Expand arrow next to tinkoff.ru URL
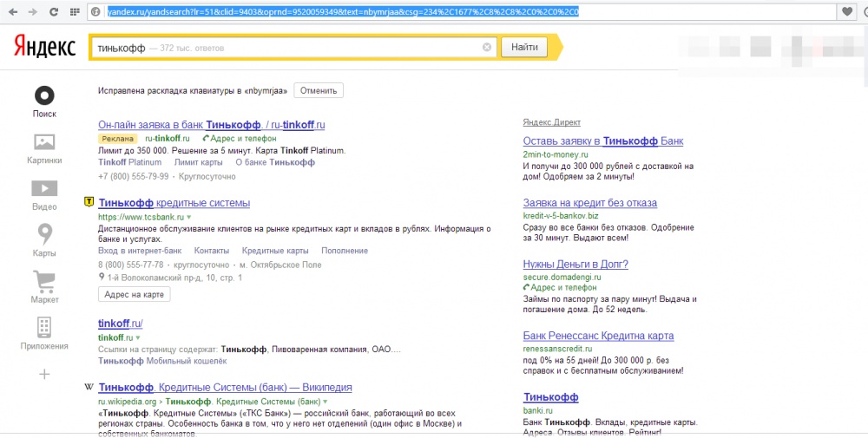This screenshot has width=868, height=438. [x=138, y=337]
